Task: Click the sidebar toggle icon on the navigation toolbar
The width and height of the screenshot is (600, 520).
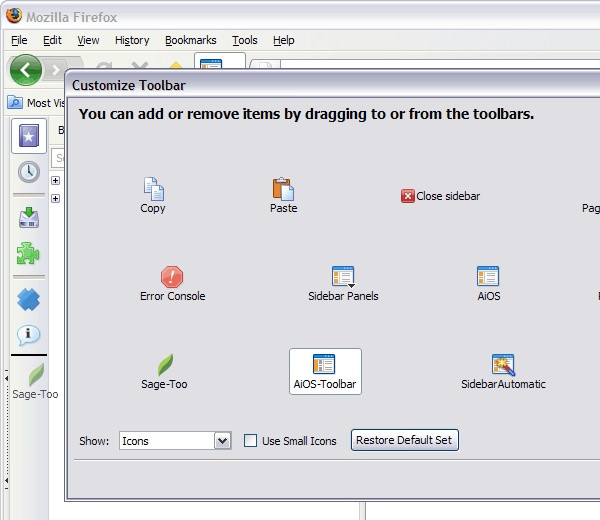Action: pos(211,63)
